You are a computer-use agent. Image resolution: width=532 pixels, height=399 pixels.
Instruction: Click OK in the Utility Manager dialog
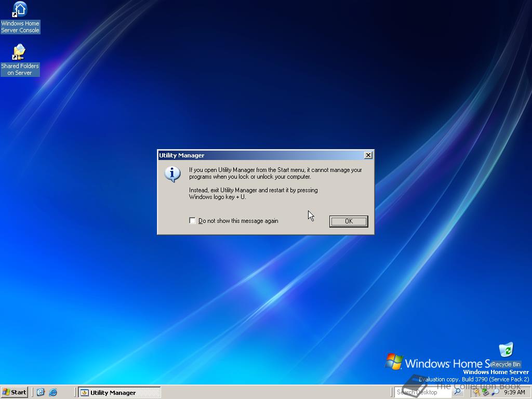click(349, 221)
